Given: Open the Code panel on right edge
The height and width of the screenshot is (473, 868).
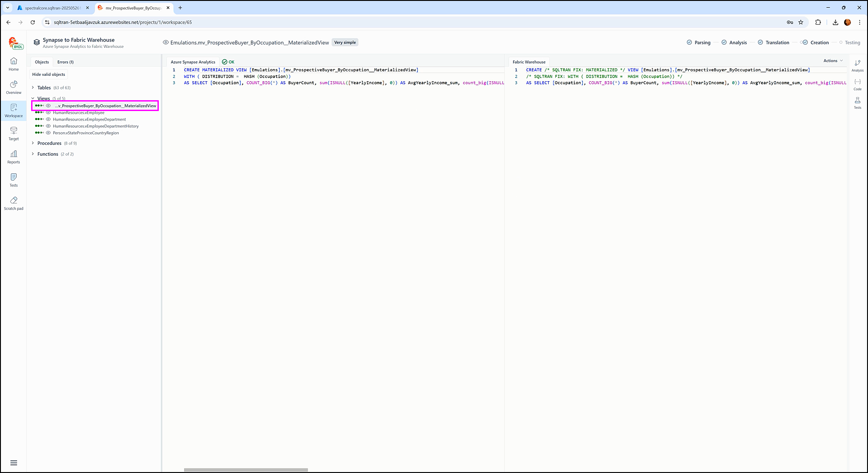Looking at the screenshot, I should [x=857, y=84].
